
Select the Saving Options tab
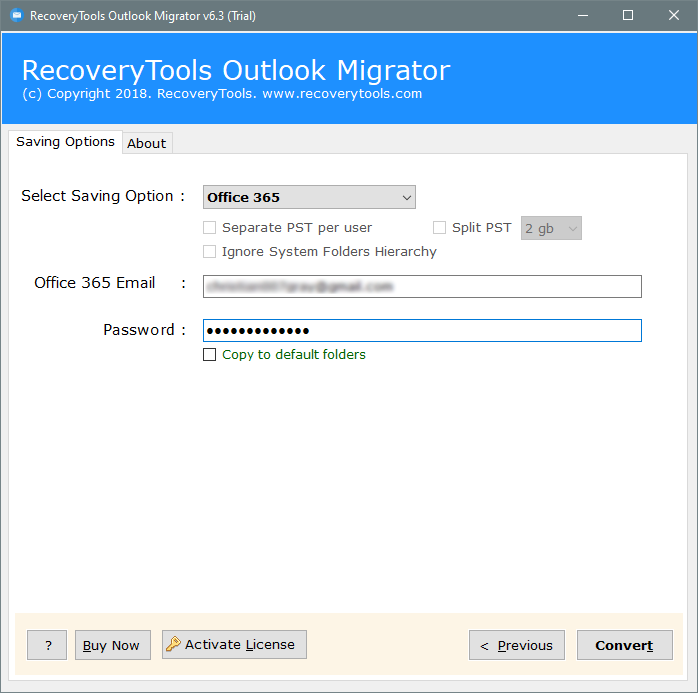[x=65, y=142]
